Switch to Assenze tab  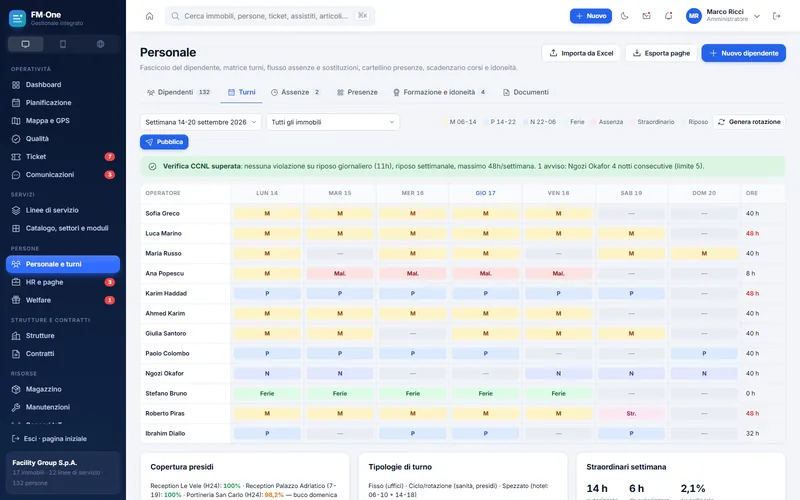click(295, 92)
